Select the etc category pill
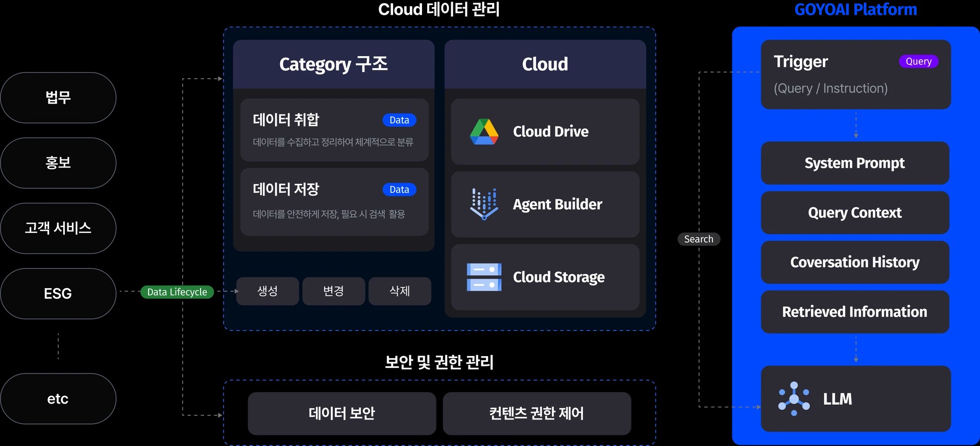 pos(58,398)
